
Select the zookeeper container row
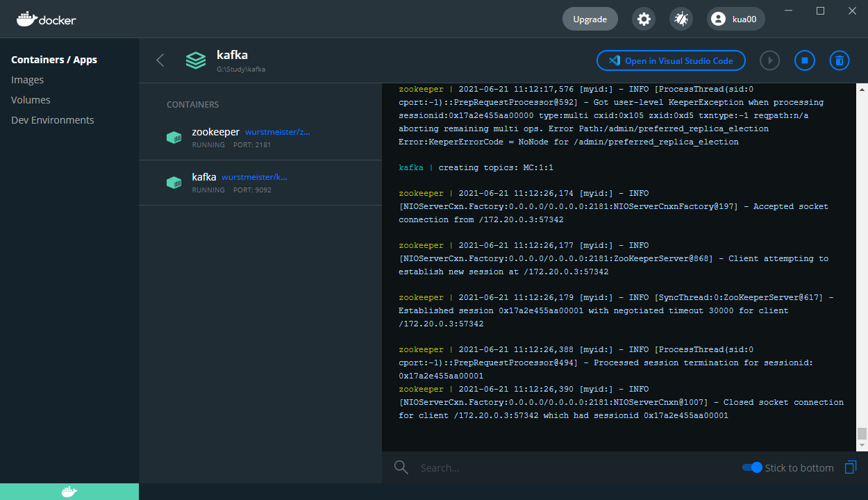point(260,137)
